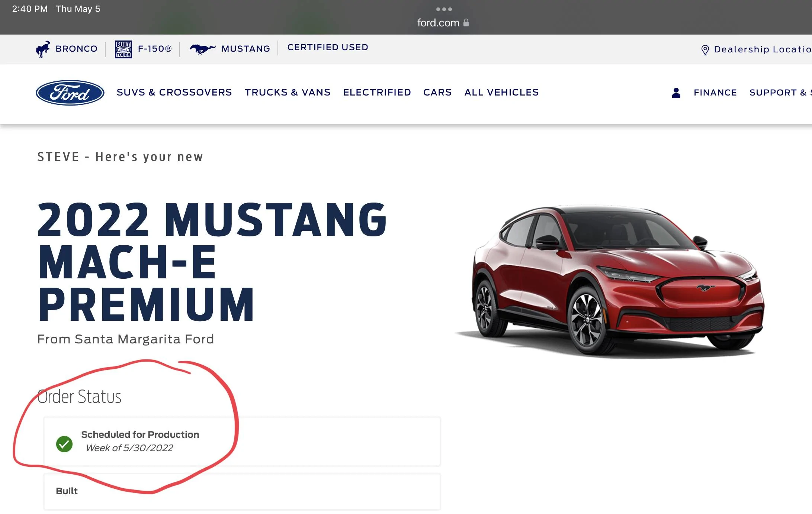Tap the three-dot multitasking icon
812x514 pixels.
point(444,9)
